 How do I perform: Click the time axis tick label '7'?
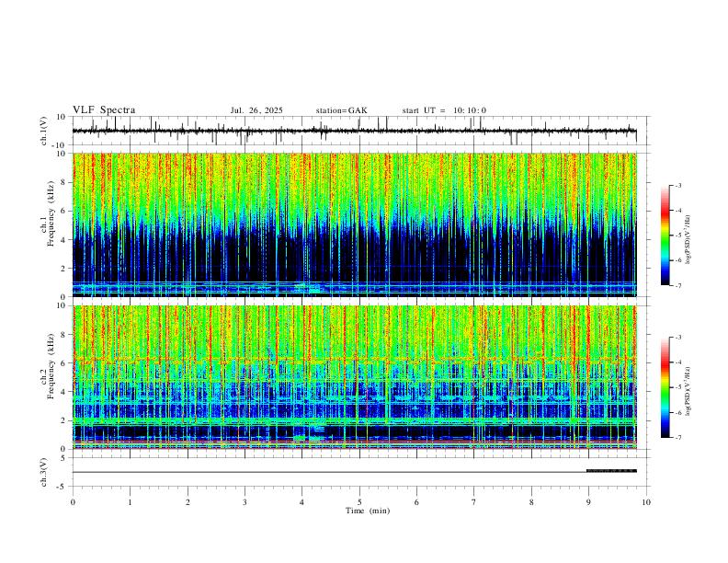(x=474, y=502)
